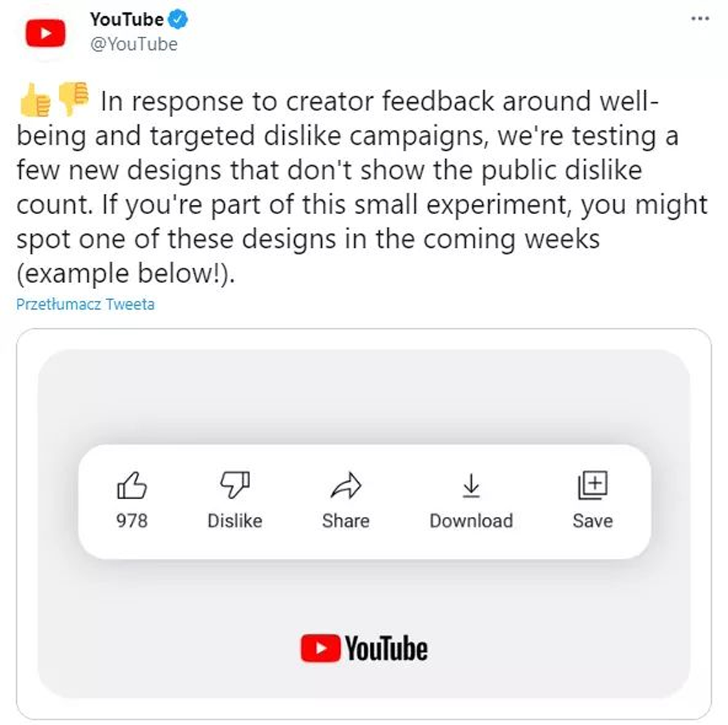Open the @YouTube handle
728x725 pixels.
[x=134, y=44]
